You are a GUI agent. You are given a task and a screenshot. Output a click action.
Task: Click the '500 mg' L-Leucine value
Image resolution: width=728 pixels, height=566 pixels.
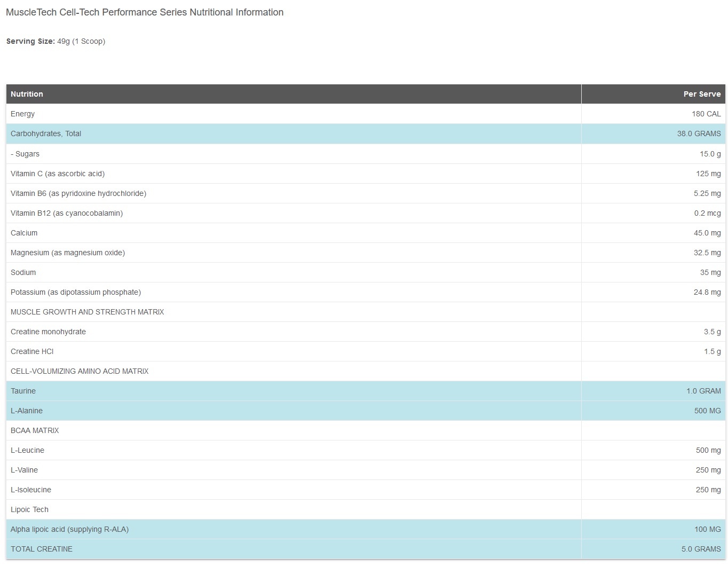pyautogui.click(x=708, y=450)
